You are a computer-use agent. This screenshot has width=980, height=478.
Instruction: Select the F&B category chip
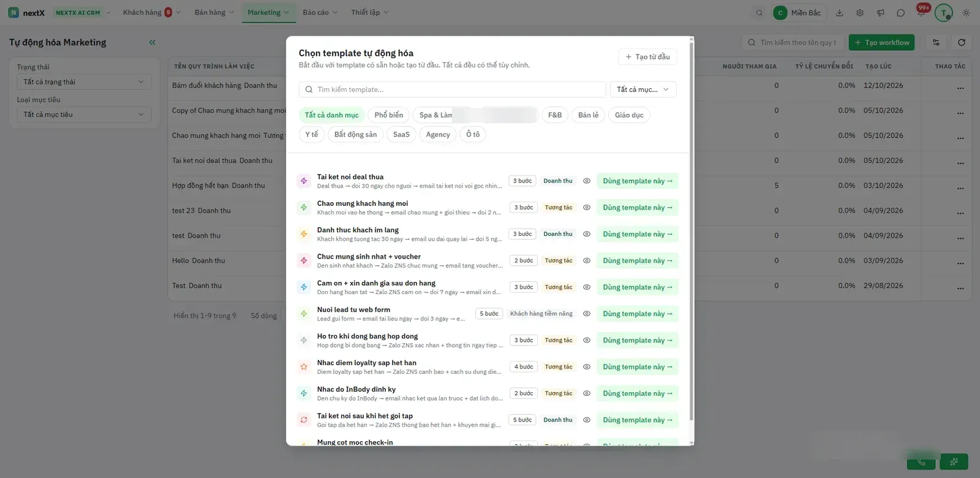click(x=555, y=115)
